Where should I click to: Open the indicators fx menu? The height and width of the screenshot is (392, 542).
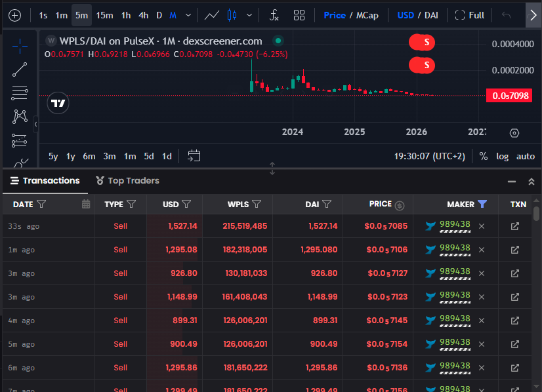(x=274, y=15)
